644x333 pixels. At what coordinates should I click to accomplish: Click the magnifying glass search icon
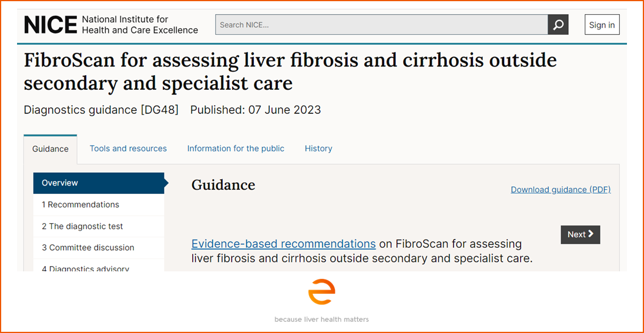point(558,25)
